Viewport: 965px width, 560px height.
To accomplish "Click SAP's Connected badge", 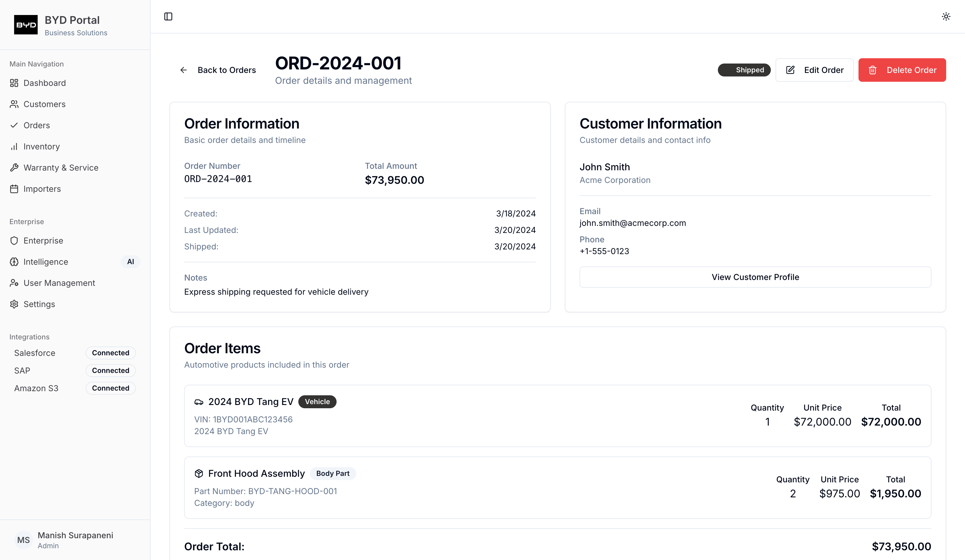I will (111, 371).
